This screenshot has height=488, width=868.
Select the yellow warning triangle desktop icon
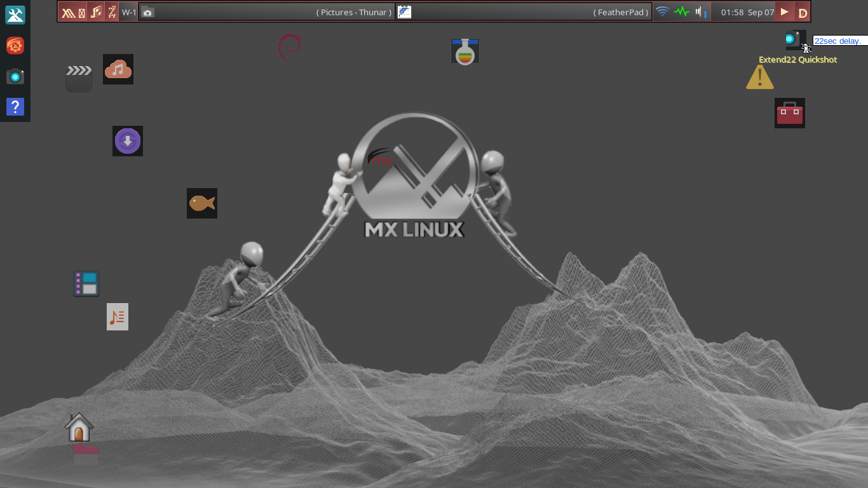759,77
